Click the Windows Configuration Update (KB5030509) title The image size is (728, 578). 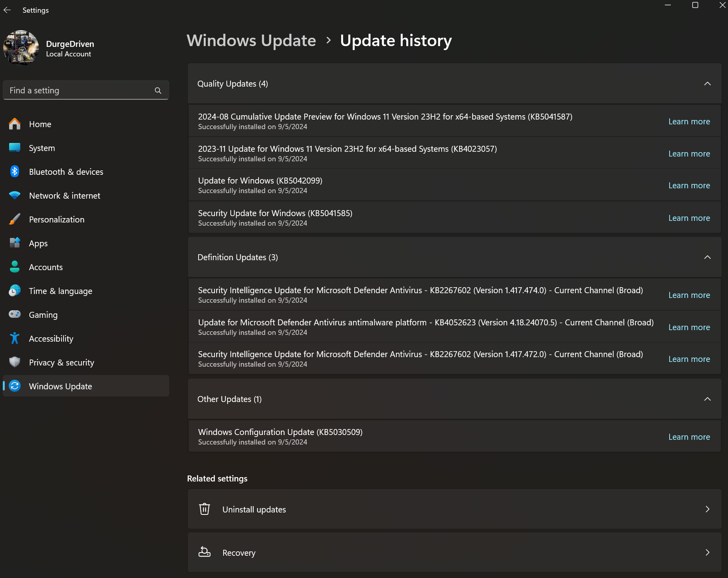280,432
